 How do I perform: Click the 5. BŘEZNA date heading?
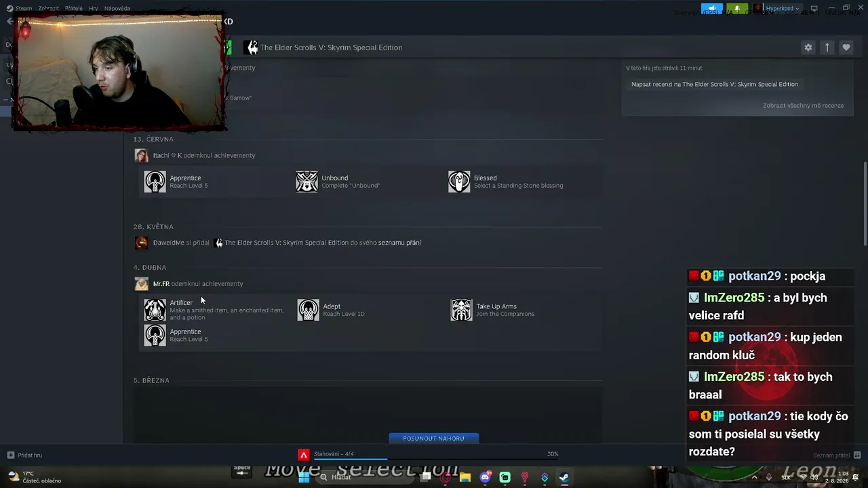(151, 381)
